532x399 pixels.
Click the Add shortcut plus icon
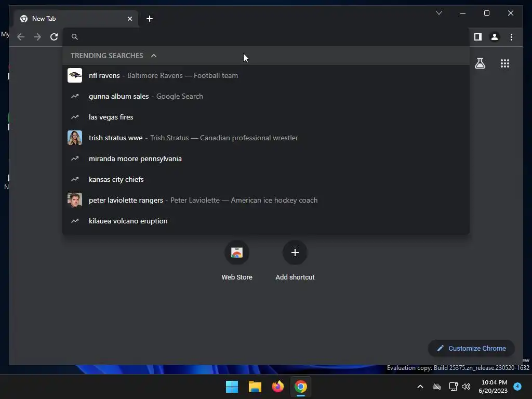(295, 252)
